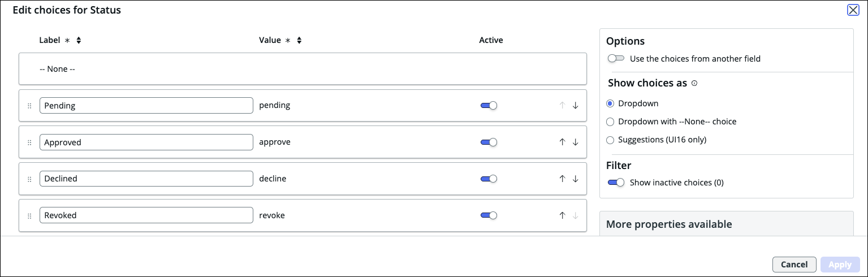Screen dimensions: 868x277
Task: Enable Use the choices from another field
Action: click(616, 58)
